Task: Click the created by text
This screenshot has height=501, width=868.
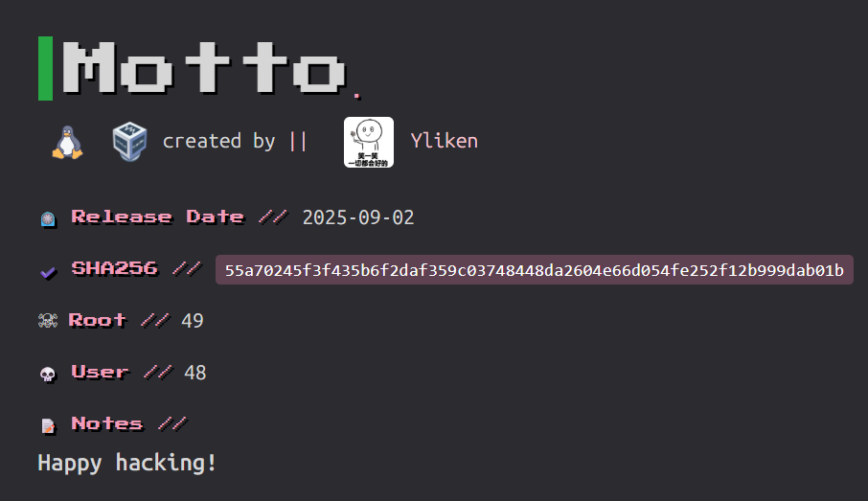Action: [x=218, y=141]
